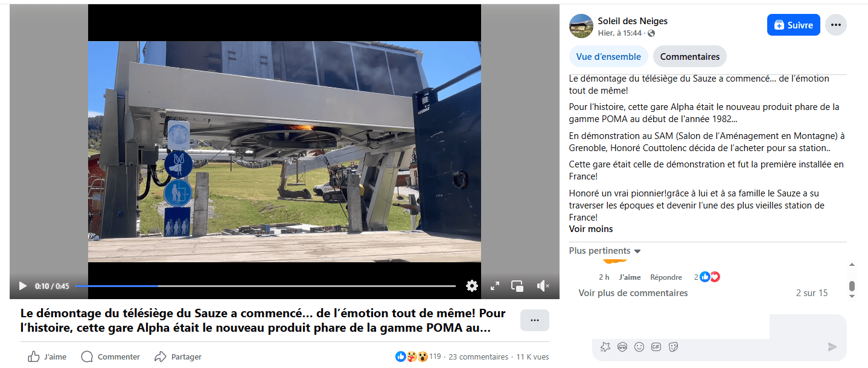Switch to Commentaires tab
Image resolution: width=868 pixels, height=368 pixels.
pyautogui.click(x=690, y=56)
